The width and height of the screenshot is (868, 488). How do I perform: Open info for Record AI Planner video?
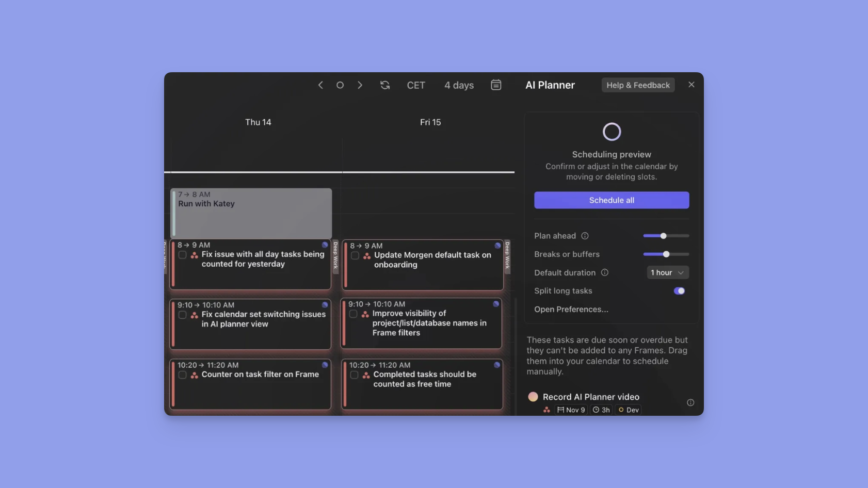tap(690, 402)
